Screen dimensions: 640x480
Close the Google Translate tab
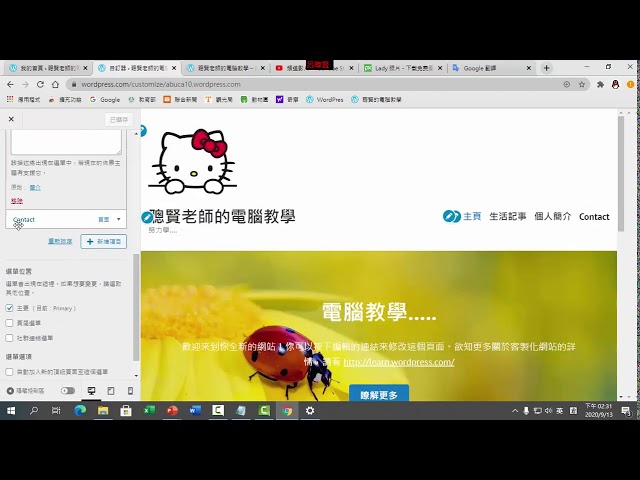point(529,68)
